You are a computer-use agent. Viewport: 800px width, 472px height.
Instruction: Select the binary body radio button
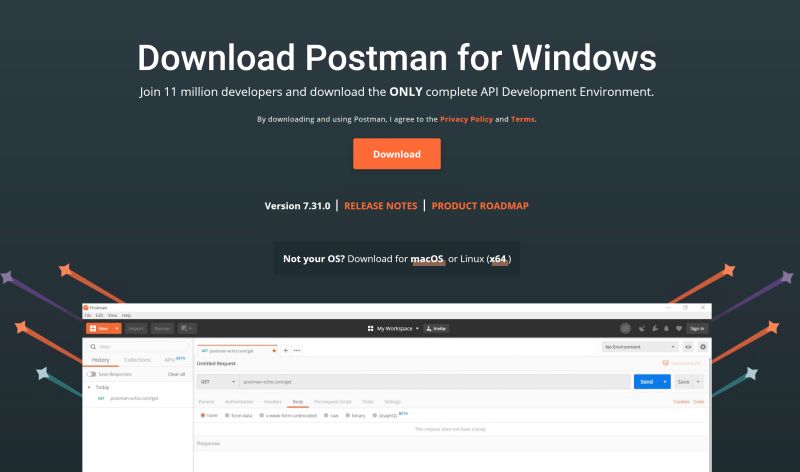347,415
